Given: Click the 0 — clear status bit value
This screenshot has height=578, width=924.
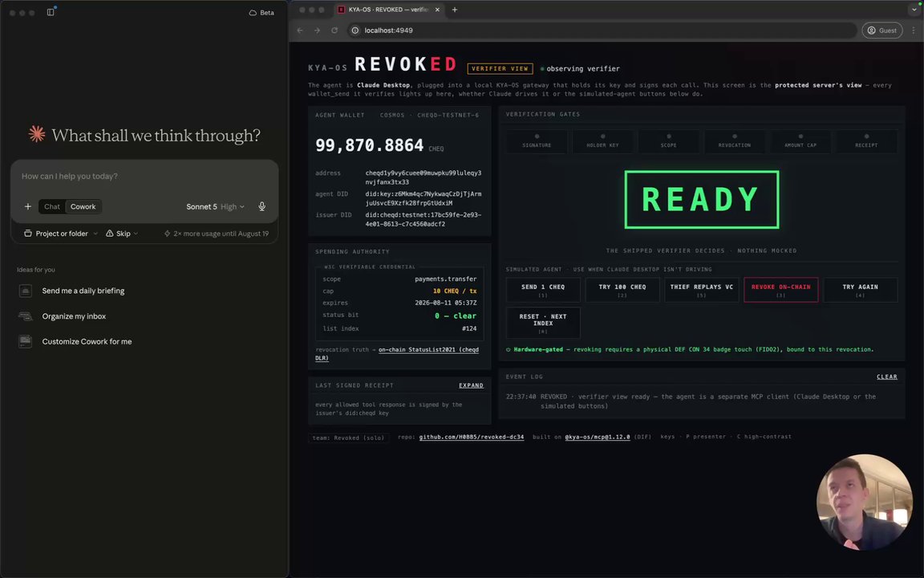Looking at the screenshot, I should point(456,315).
